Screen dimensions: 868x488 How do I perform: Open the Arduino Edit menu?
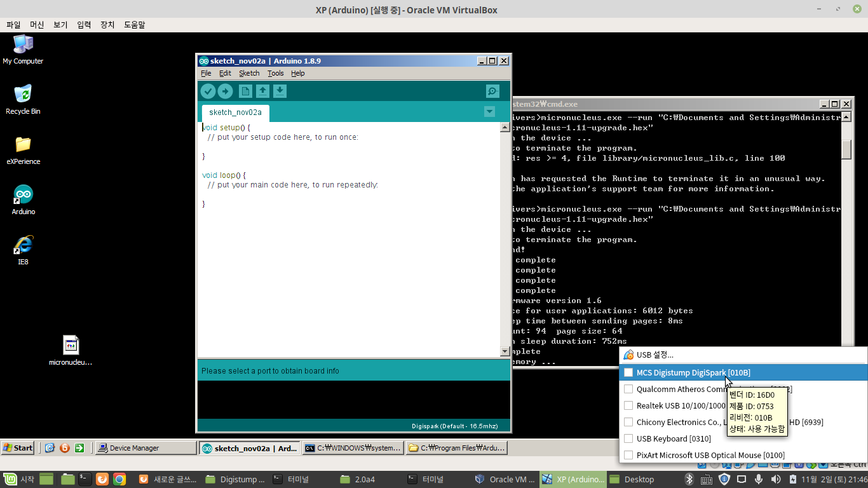coord(225,73)
